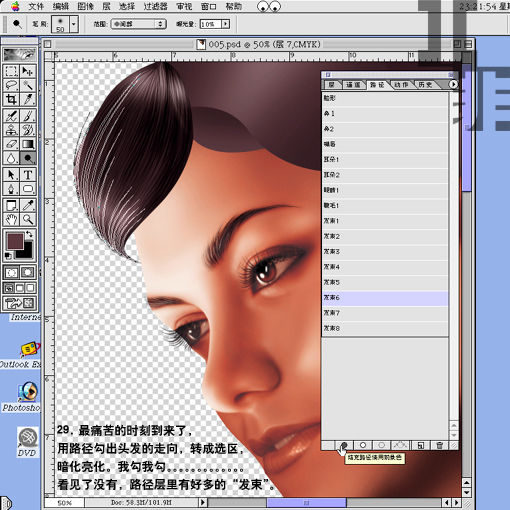510x510 pixels.
Task: Create a new path with the panel icon
Action: click(420, 445)
